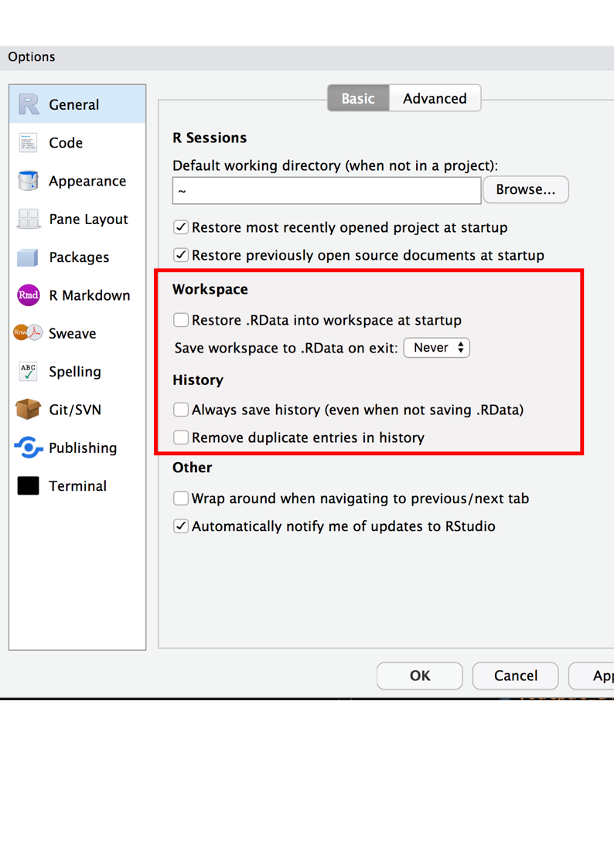This screenshot has height=868, width=614.
Task: Disable automatic RStudio update notifications
Action: 180,526
